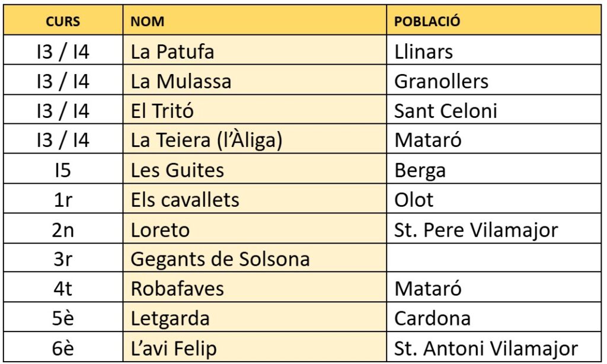Select the Sant Celoni cell
The height and width of the screenshot is (364, 607).
(x=445, y=111)
